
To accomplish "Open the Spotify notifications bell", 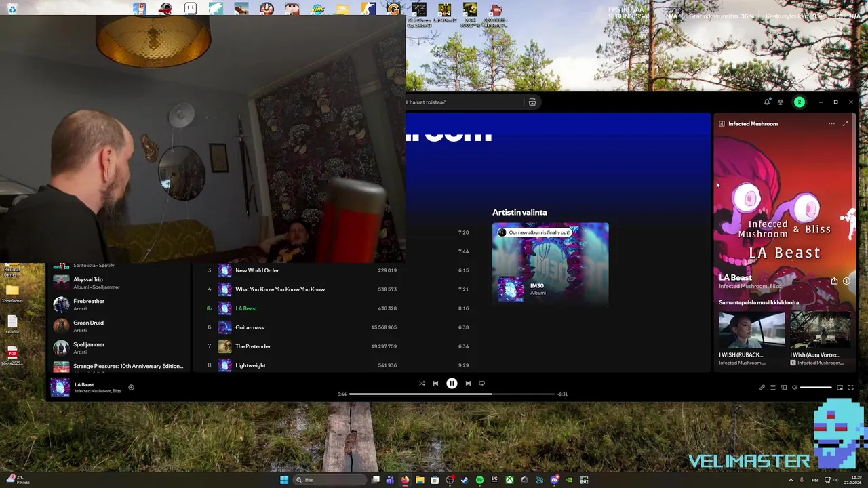I will [x=767, y=102].
